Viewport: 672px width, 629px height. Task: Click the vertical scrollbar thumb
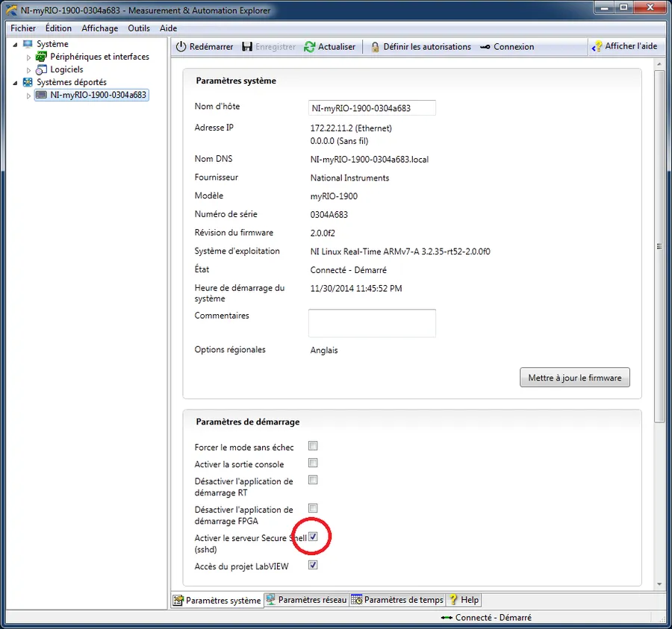tap(659, 246)
